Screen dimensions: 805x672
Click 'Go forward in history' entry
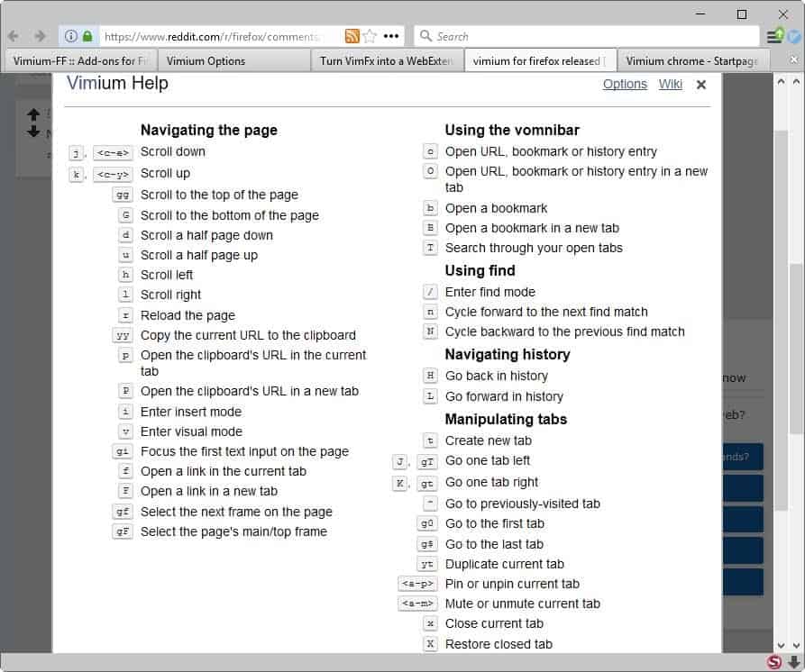pos(504,396)
